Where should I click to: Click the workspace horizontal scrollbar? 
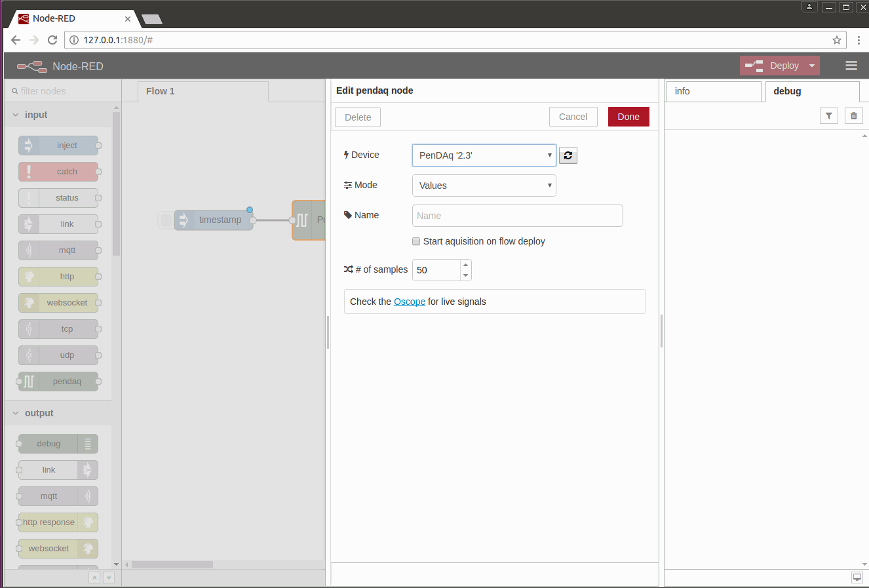coord(172,564)
